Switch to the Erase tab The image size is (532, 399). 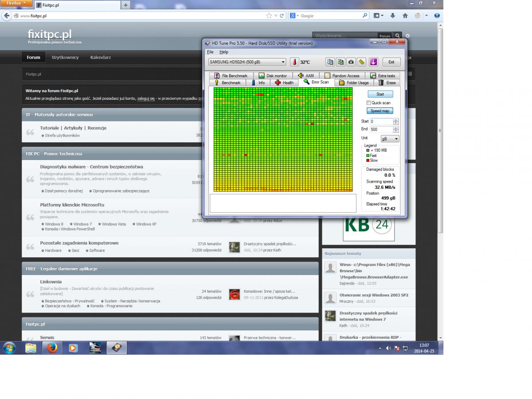[387, 83]
